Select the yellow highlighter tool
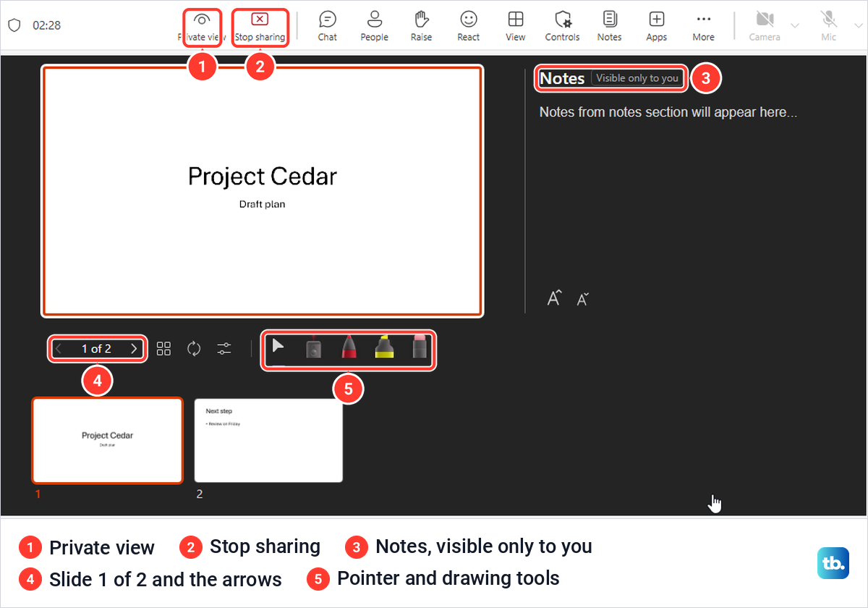 point(384,347)
